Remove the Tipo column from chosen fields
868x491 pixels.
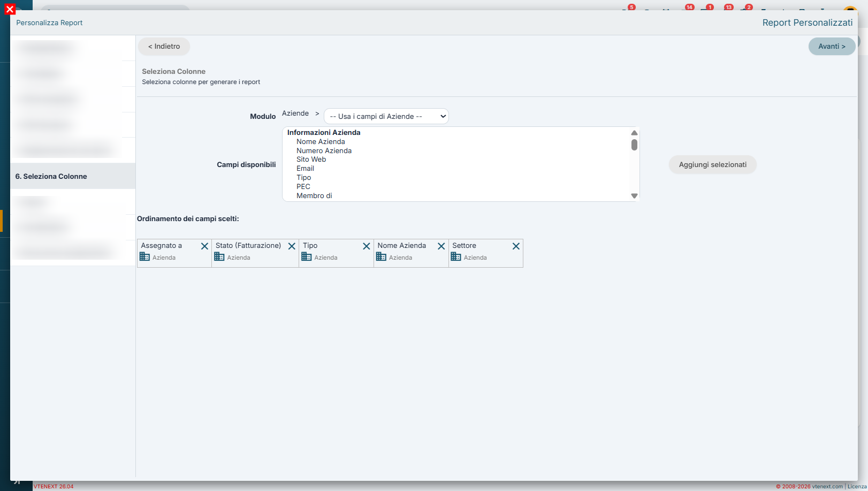pyautogui.click(x=367, y=246)
